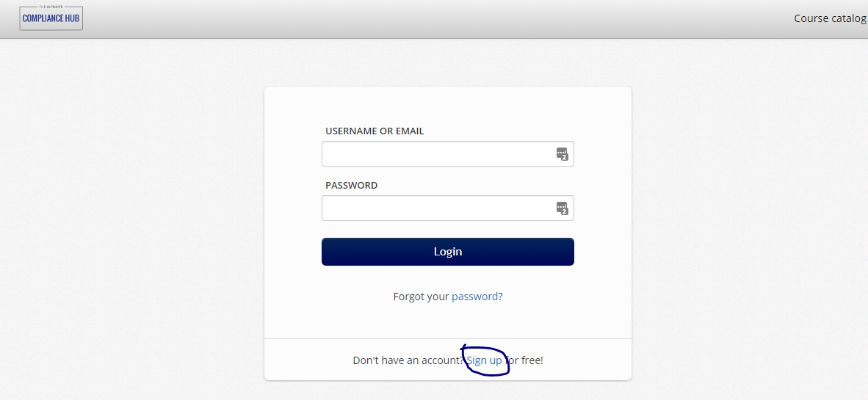Focus the Username or Email input

click(447, 154)
